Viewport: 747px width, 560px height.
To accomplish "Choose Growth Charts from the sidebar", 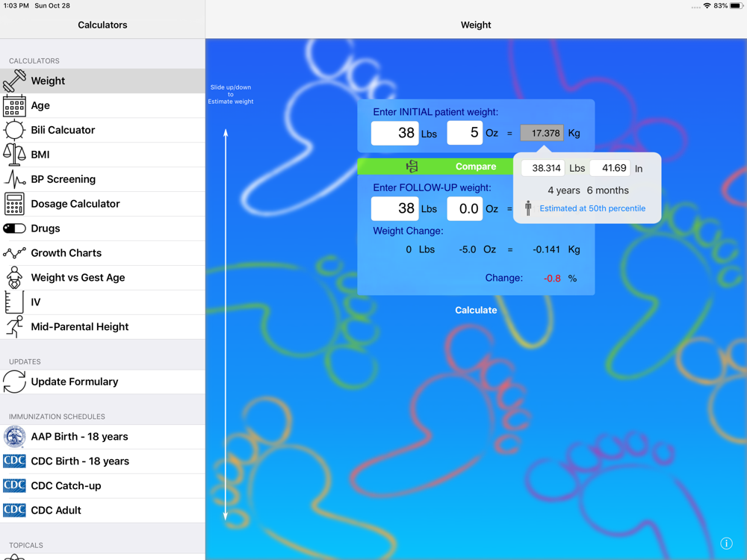I will (x=102, y=253).
